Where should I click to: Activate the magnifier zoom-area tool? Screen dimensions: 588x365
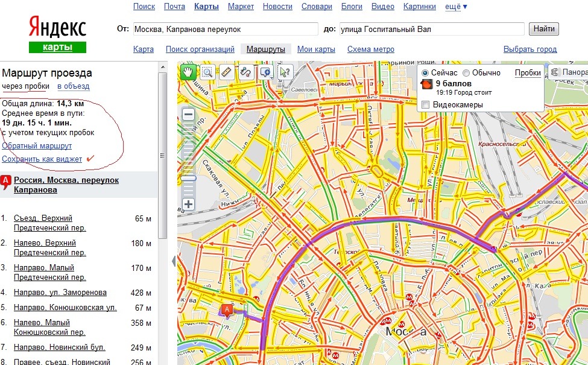tap(207, 72)
